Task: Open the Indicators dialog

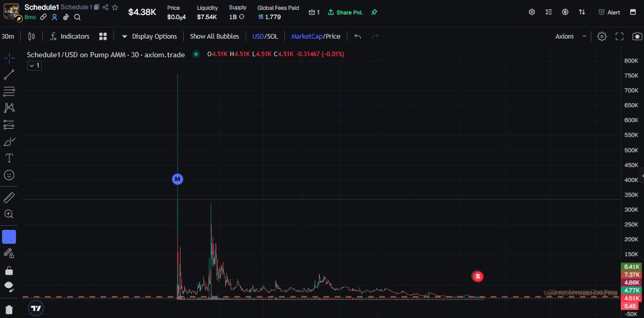Action: point(70,36)
